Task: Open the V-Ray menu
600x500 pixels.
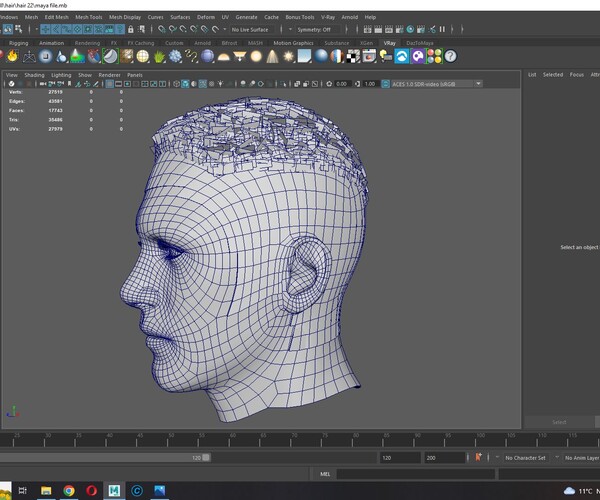Action: (328, 17)
